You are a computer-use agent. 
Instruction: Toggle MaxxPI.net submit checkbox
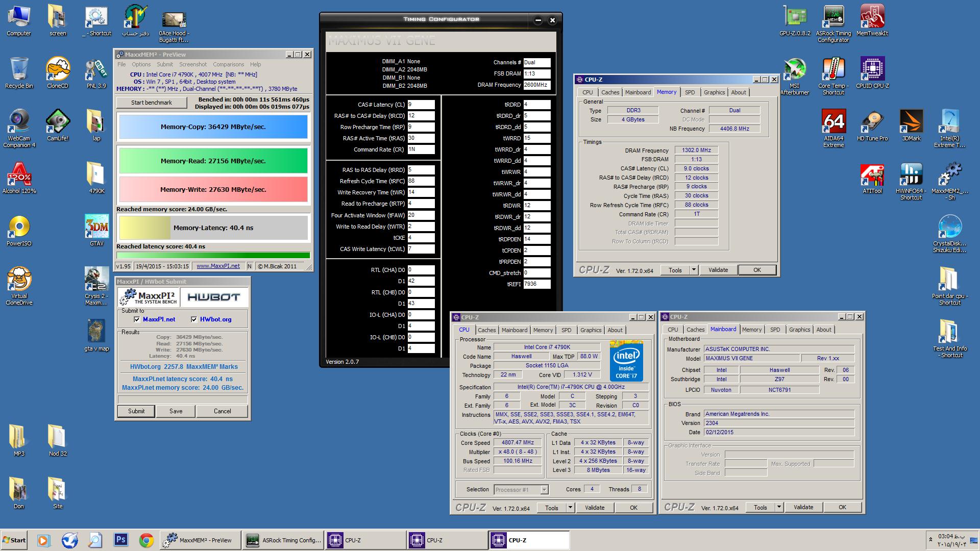pos(137,319)
